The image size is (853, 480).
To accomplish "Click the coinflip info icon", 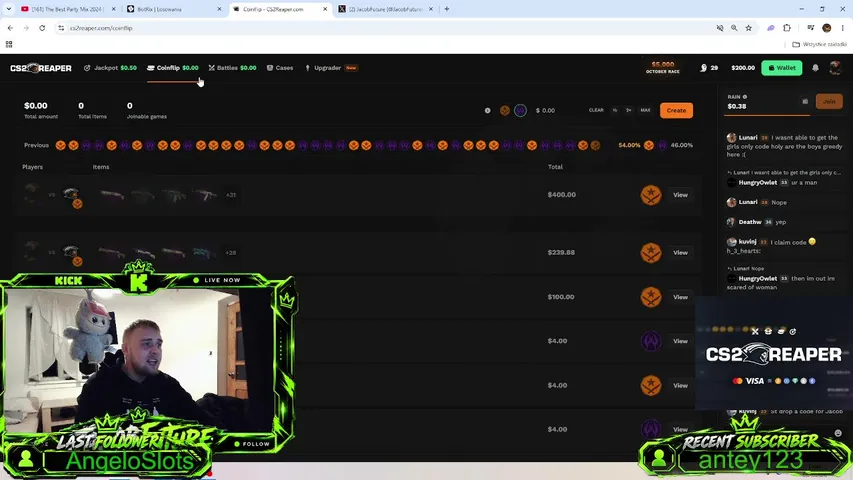I will [487, 110].
